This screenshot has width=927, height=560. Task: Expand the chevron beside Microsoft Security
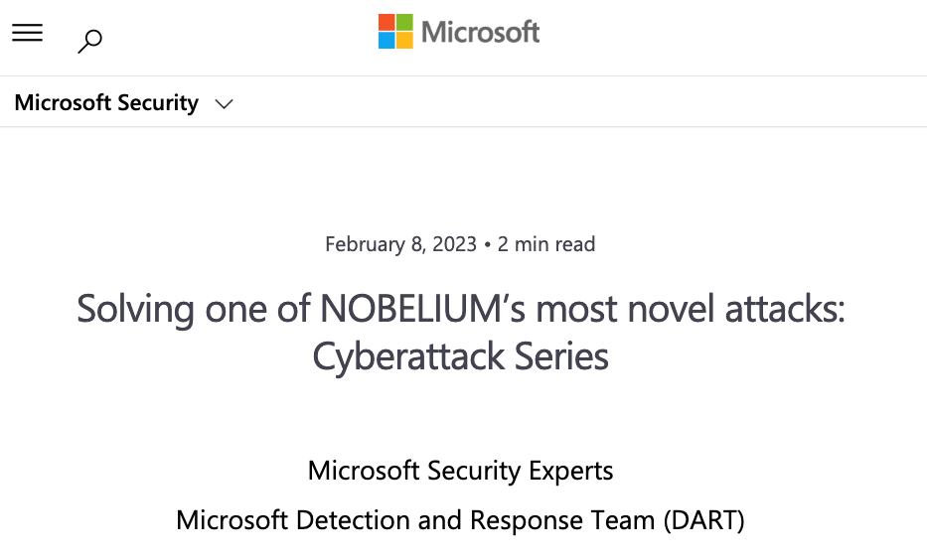(x=225, y=104)
